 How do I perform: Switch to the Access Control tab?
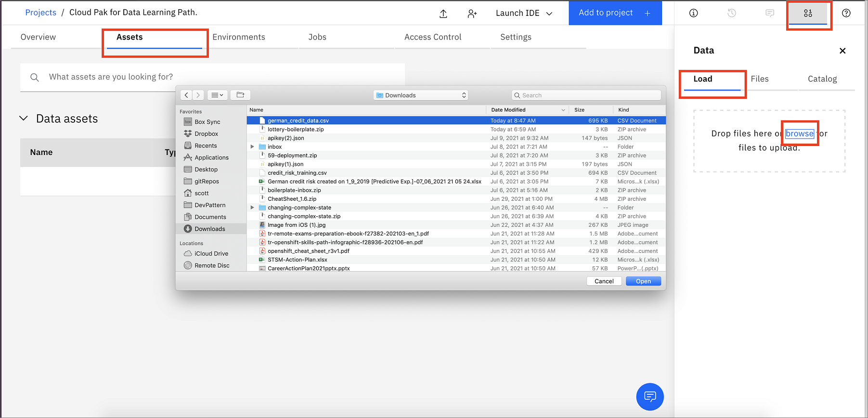coord(433,37)
